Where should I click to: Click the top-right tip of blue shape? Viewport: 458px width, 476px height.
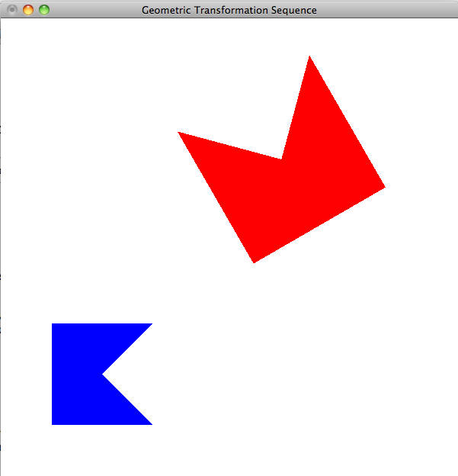150,325
